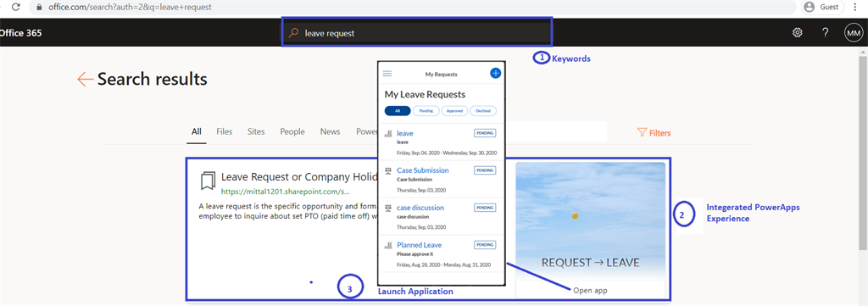
Task: Click PENDING badge on Case Submission
Action: click(x=485, y=170)
